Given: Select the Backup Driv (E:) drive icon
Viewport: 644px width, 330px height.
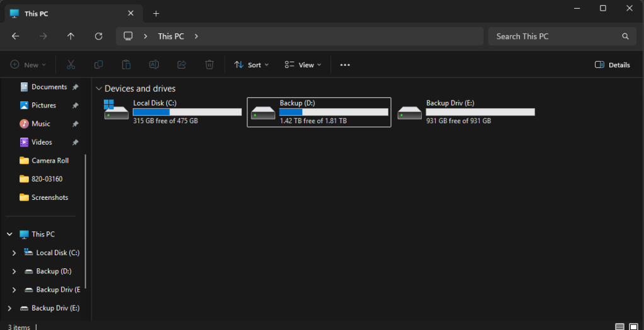Looking at the screenshot, I should tap(409, 113).
